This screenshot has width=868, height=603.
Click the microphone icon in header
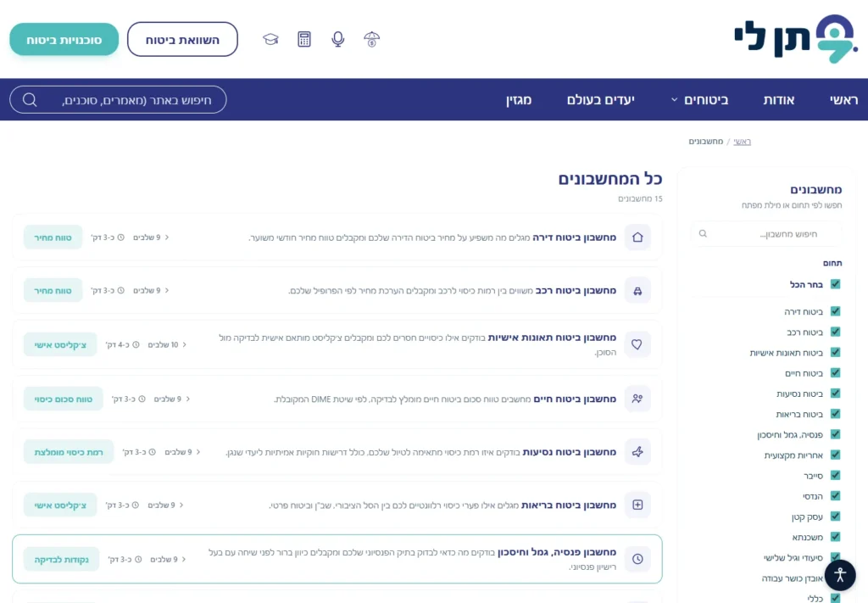point(337,39)
